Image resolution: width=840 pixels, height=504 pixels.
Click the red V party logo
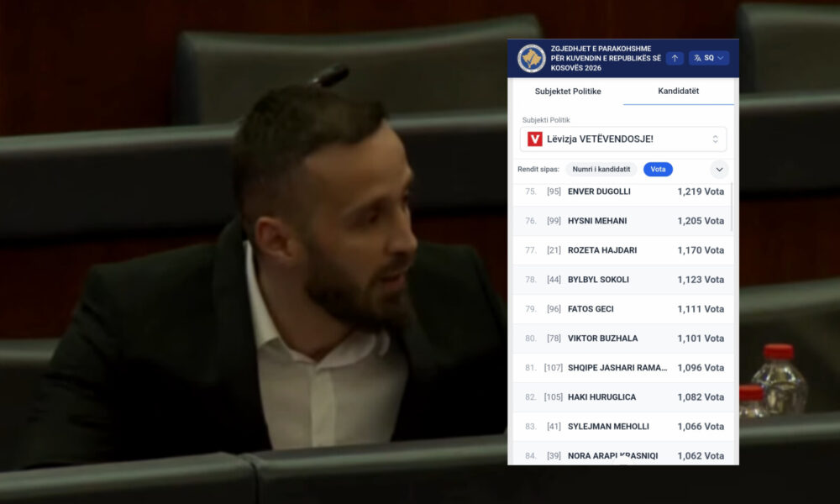tap(534, 139)
